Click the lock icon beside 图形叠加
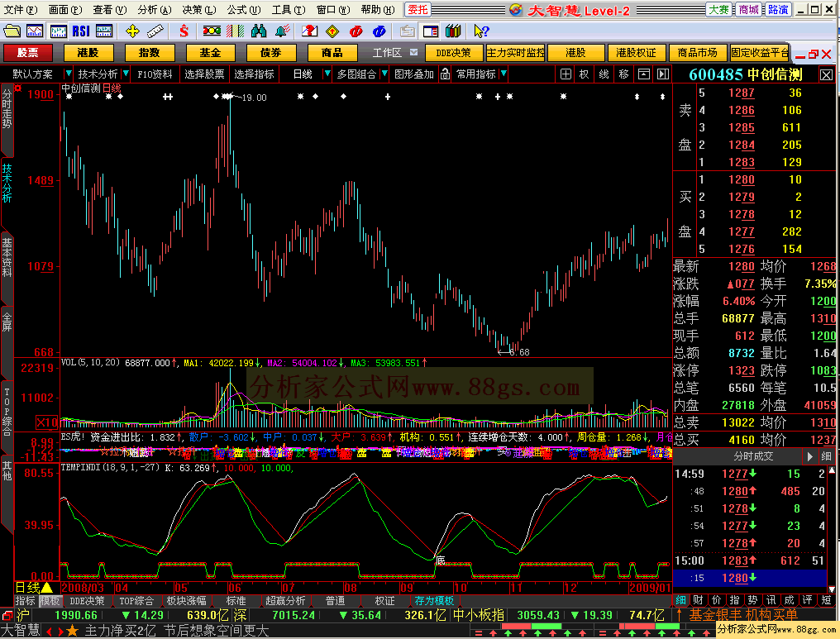Image resolution: width=840 pixels, height=639 pixels. (x=445, y=74)
